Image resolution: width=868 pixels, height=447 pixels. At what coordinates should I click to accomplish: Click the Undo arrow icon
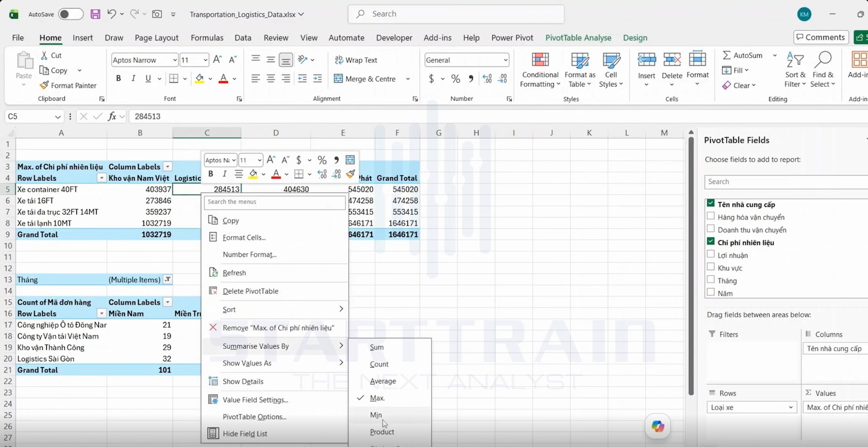112,14
